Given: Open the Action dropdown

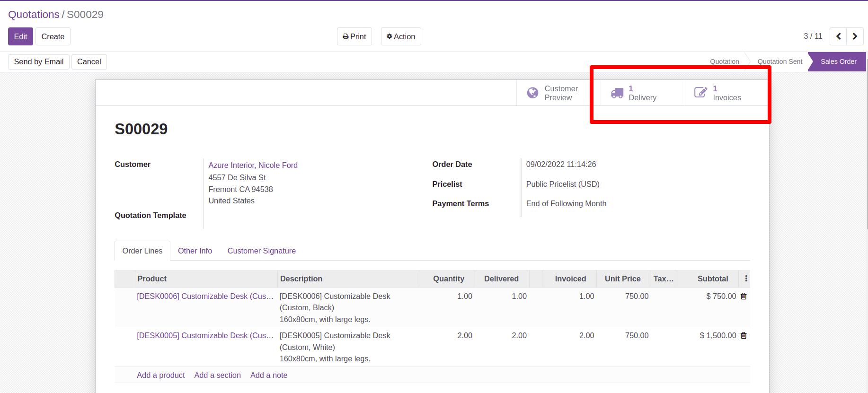Looking at the screenshot, I should pos(401,36).
